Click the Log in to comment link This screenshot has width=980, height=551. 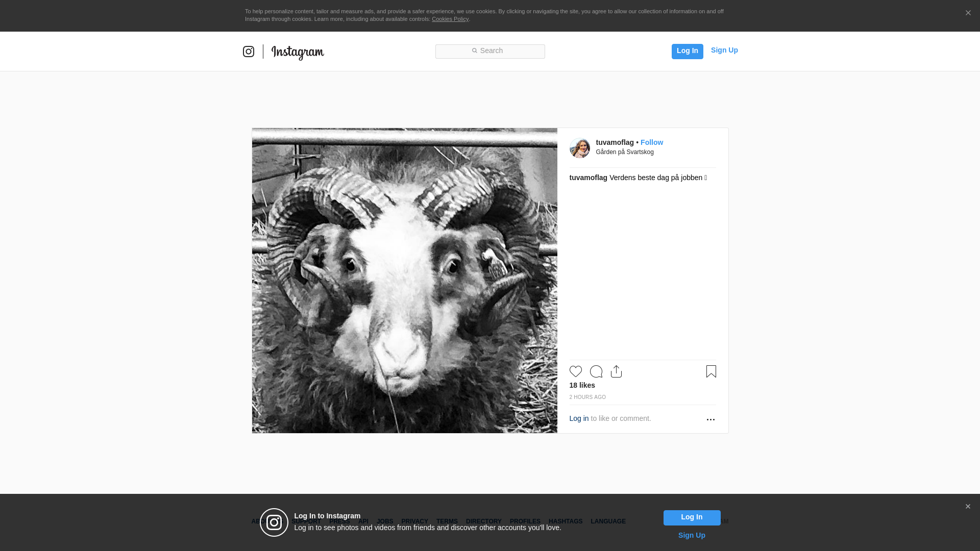coord(579,418)
